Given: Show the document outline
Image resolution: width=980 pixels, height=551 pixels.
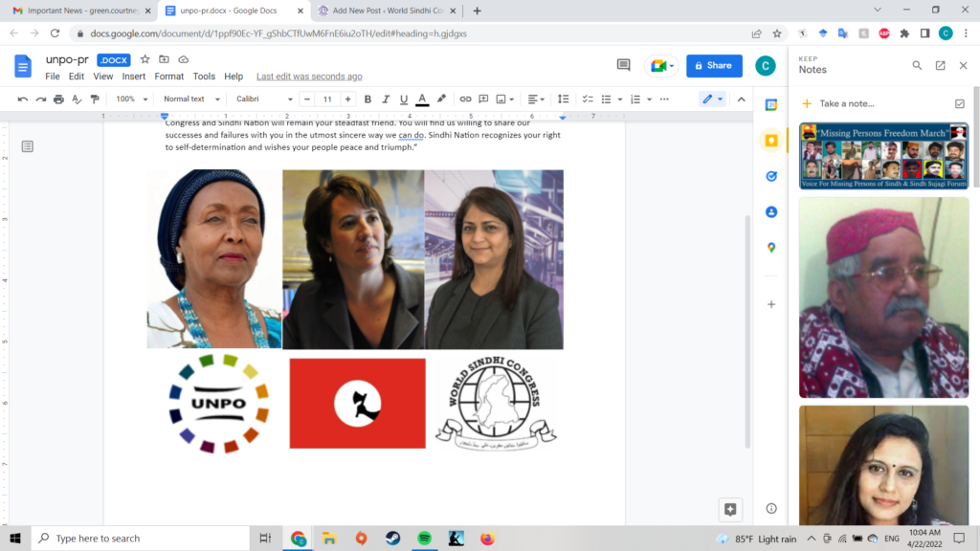Looking at the screenshot, I should [x=28, y=146].
